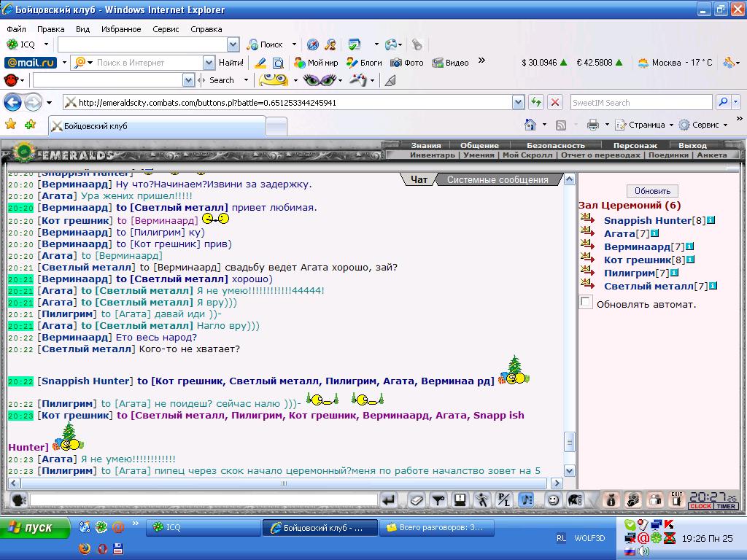Toggle the highlighted music note sound icon
This screenshot has width=747, height=560.
(x=526, y=500)
